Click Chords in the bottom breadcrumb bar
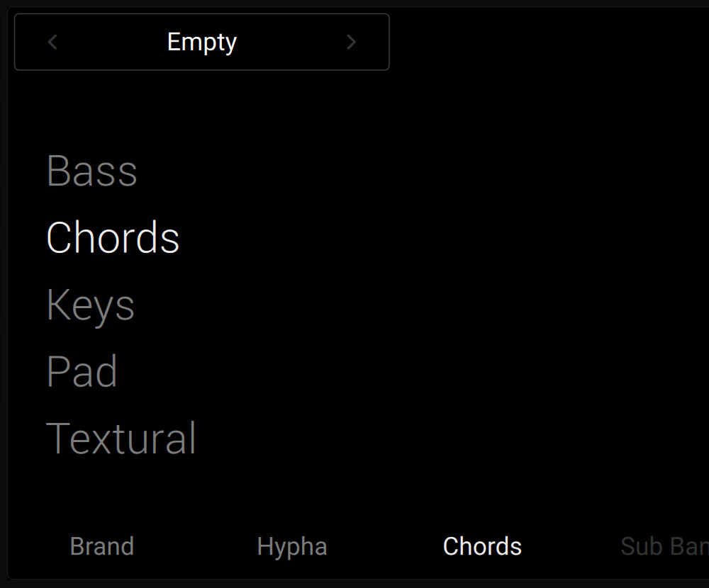 [482, 545]
